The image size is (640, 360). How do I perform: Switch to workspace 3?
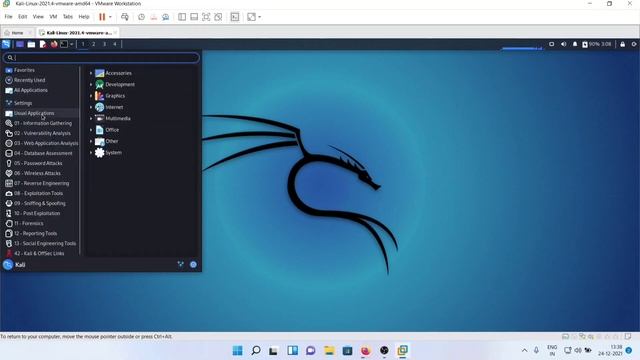pos(104,44)
